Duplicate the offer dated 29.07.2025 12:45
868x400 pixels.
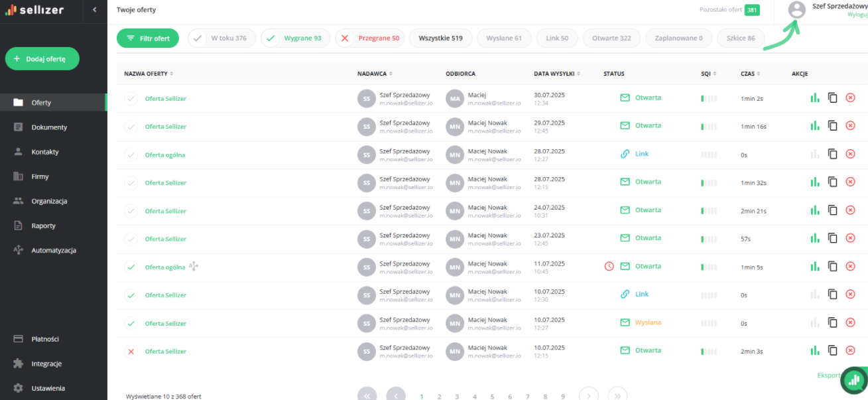point(832,126)
